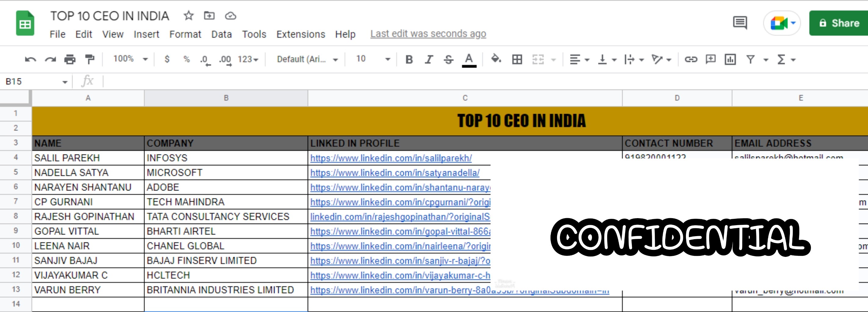
Task: Increase decimal places
Action: click(x=225, y=60)
